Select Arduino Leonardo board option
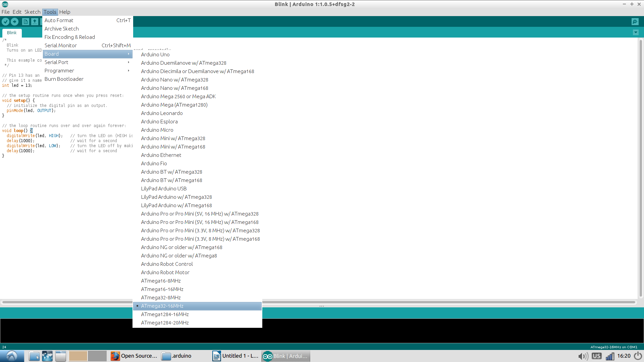 (x=161, y=113)
